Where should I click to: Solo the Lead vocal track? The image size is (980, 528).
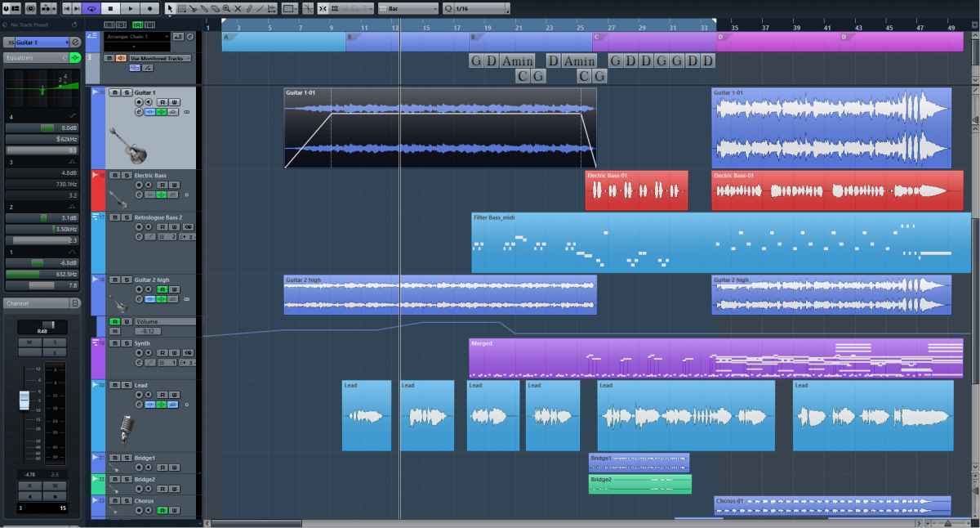pos(127,385)
